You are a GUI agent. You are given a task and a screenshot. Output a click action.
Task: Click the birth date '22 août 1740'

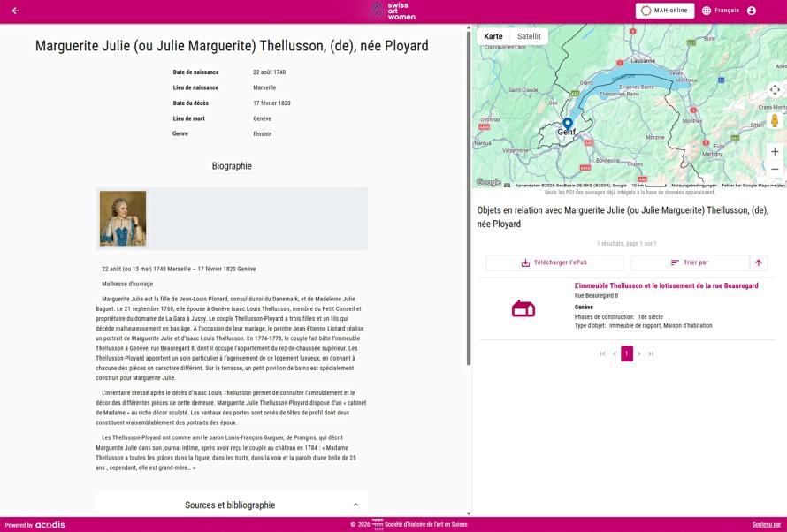[270, 72]
